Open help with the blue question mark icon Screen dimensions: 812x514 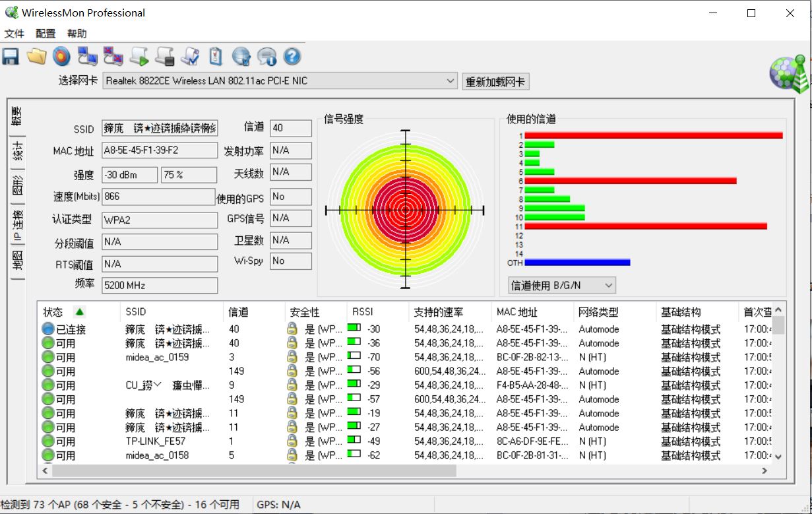pyautogui.click(x=292, y=57)
